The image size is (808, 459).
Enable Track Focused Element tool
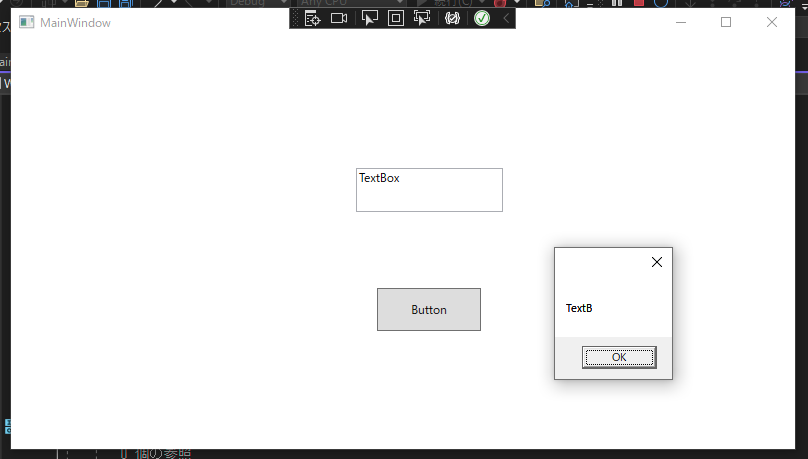[x=422, y=18]
